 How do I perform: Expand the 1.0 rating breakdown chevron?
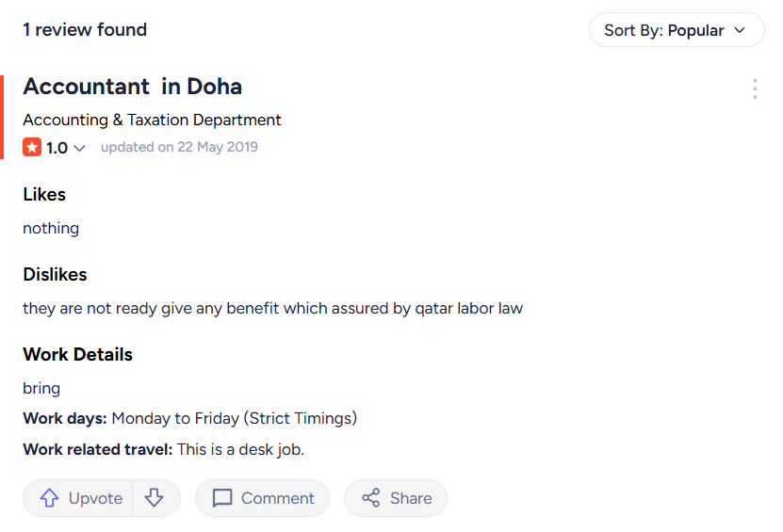point(80,149)
